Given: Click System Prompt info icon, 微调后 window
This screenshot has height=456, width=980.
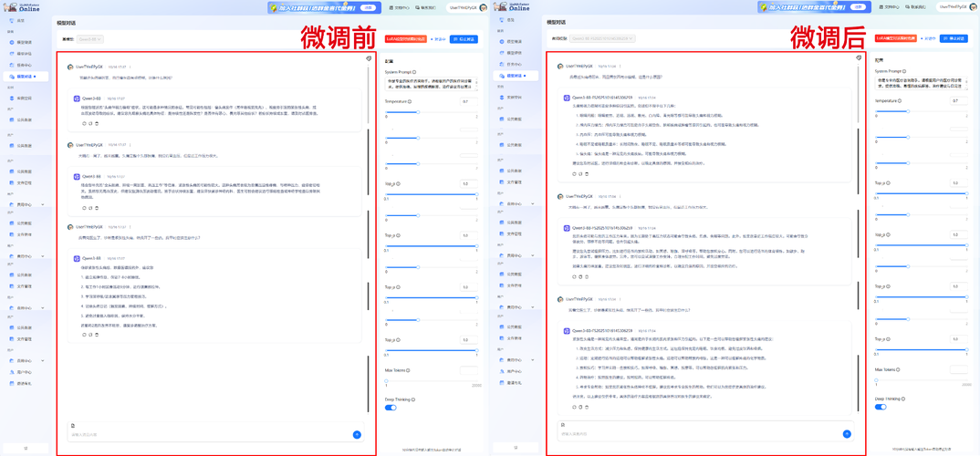Looking at the screenshot, I should click(x=904, y=72).
